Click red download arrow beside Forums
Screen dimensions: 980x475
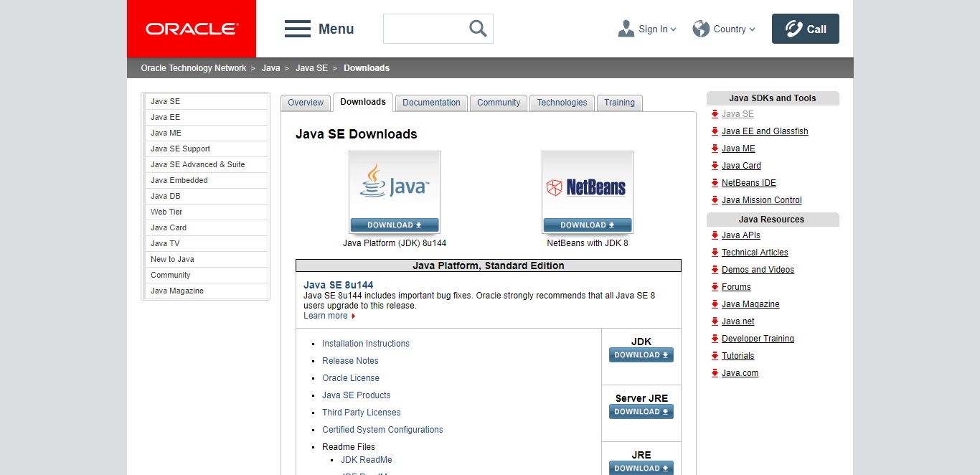pos(715,287)
